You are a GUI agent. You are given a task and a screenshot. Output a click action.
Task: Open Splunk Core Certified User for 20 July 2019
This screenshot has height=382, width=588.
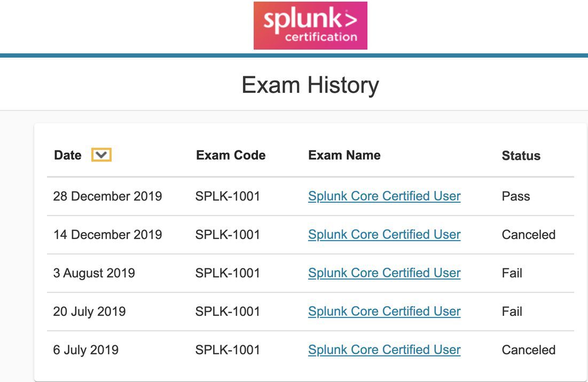point(385,312)
